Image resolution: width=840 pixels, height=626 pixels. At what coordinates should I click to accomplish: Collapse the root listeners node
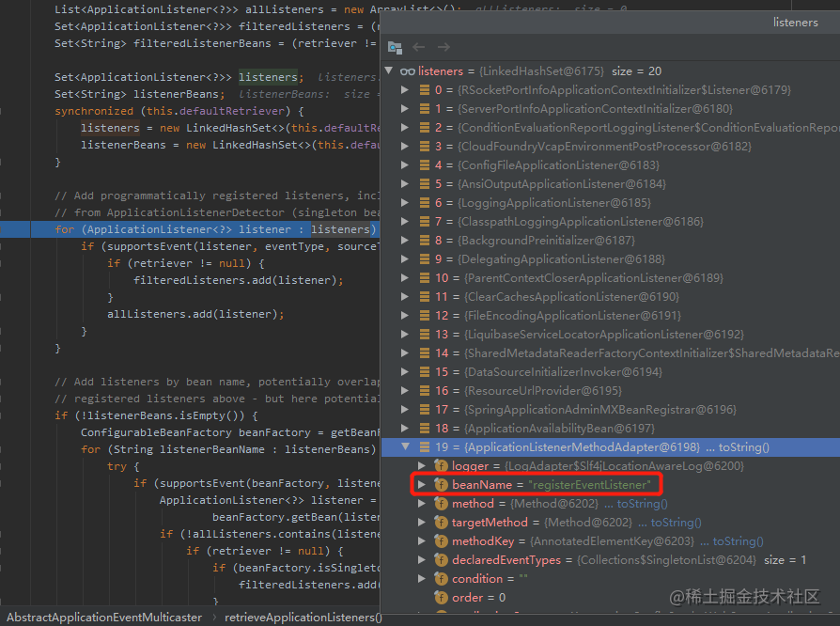coord(390,70)
